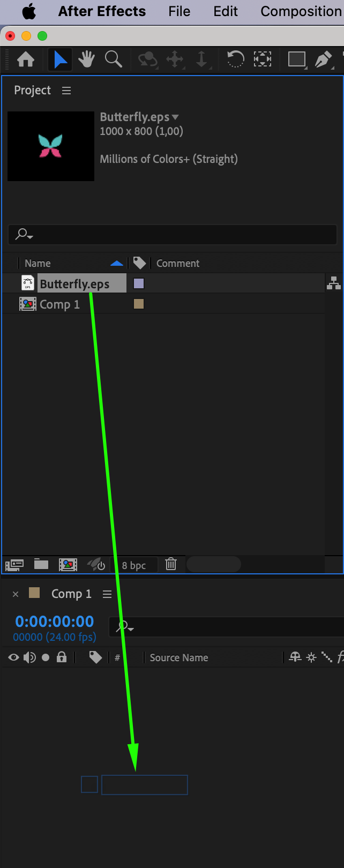Click the Butterfly.eps label color swatch
Image resolution: width=344 pixels, height=868 pixels.
139,283
